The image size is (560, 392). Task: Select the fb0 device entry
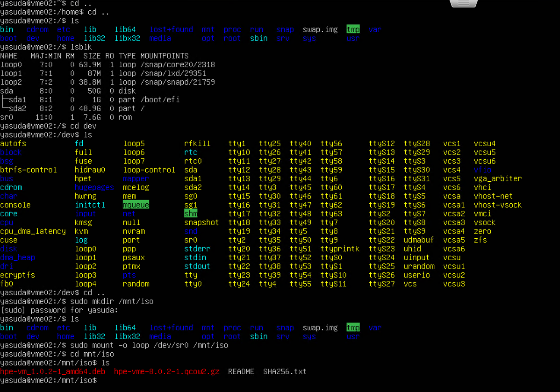pos(7,284)
